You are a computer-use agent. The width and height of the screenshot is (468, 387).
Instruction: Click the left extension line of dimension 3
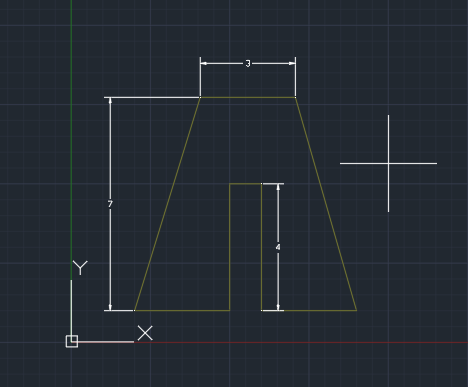click(200, 77)
